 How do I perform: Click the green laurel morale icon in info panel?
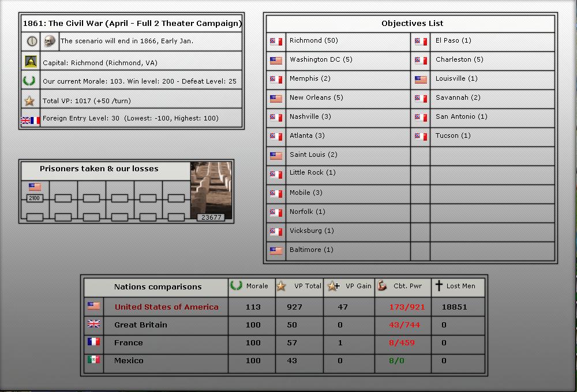29,81
